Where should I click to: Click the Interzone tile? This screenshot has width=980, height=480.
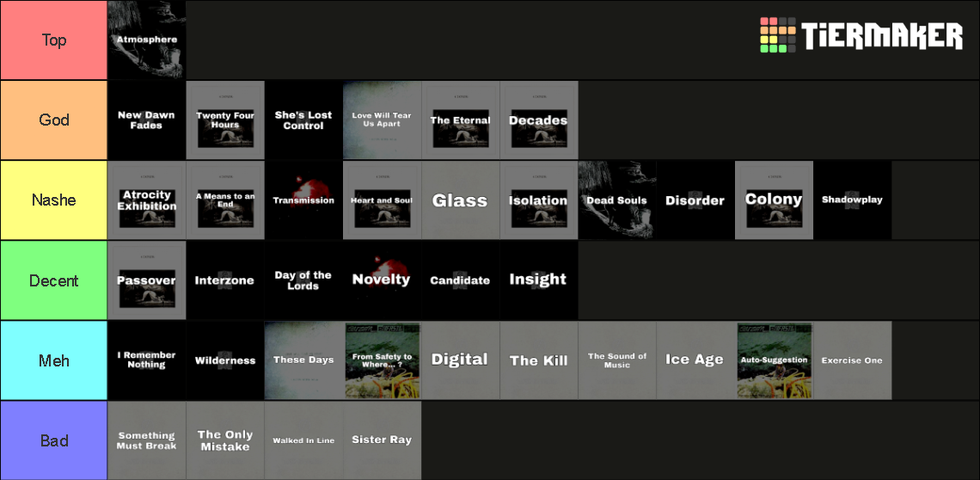coord(225,280)
